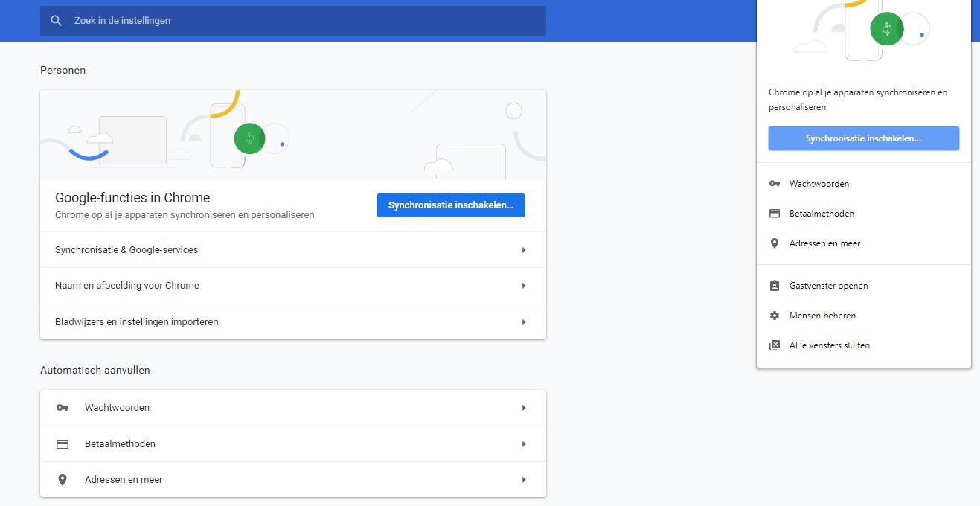
Task: Open the Wachtwoorden settings row label
Action: pyautogui.click(x=117, y=408)
